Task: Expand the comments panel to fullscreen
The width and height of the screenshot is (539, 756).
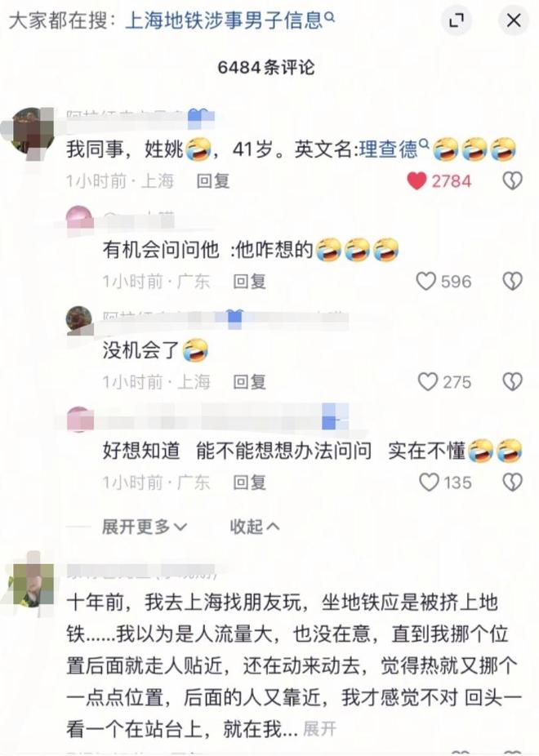Action: pyautogui.click(x=456, y=20)
